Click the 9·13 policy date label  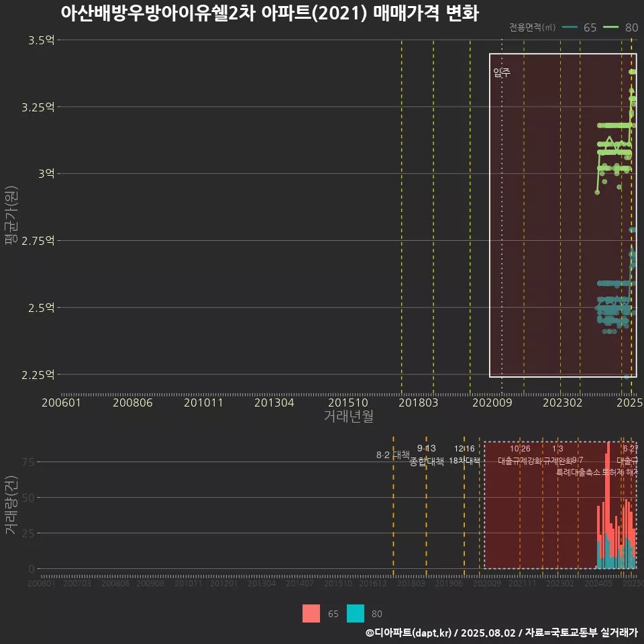click(427, 448)
